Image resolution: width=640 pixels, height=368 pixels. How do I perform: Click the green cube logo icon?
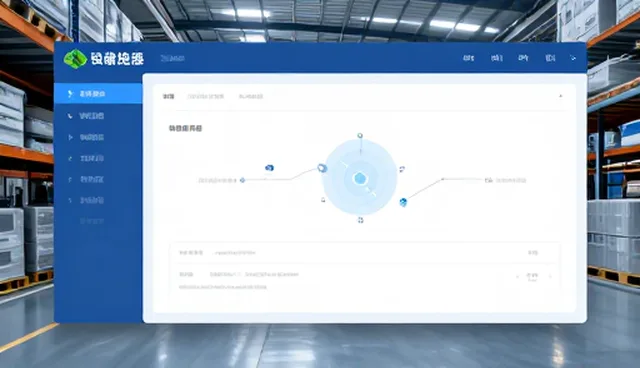(x=75, y=59)
